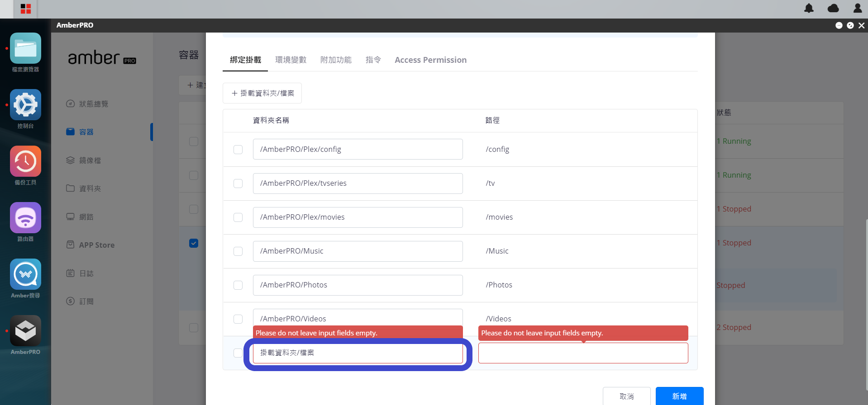Click the /AmberPRO/Photos folder field
The image size is (868, 405).
(358, 285)
